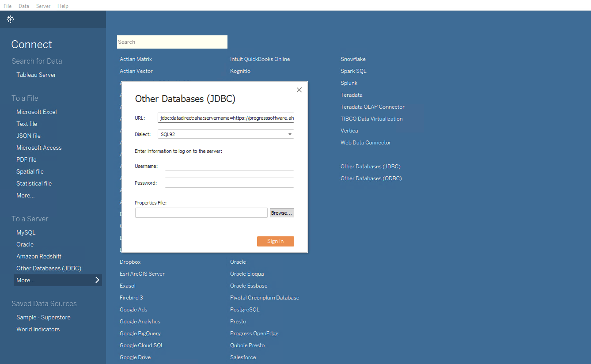Select Oracle Eloqua connector
This screenshot has width=591, height=364.
coord(247,274)
